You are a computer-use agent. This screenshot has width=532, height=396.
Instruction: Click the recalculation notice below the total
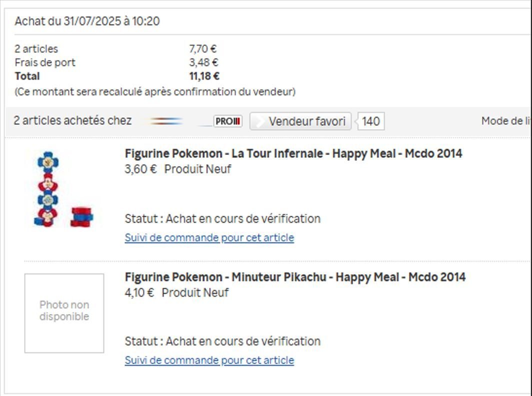tap(155, 92)
